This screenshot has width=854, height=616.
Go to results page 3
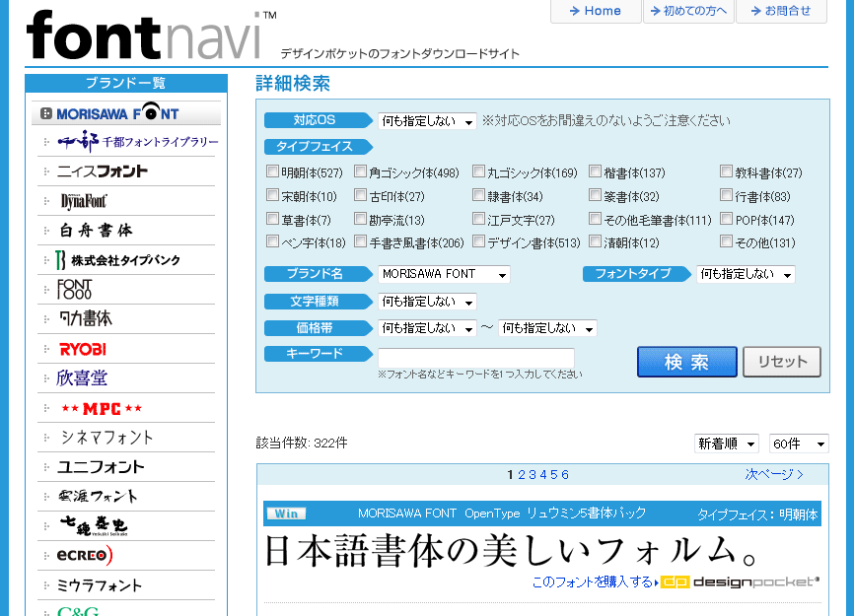(533, 475)
